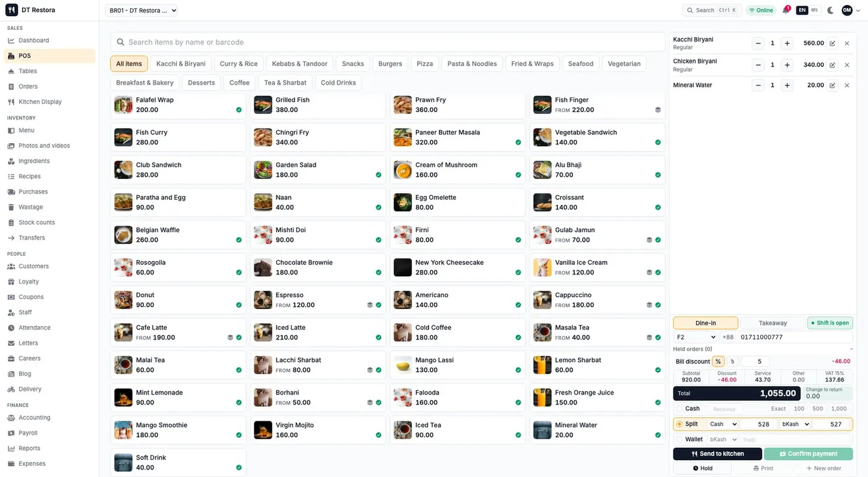Select the Wallet payment radio button

[680, 440]
